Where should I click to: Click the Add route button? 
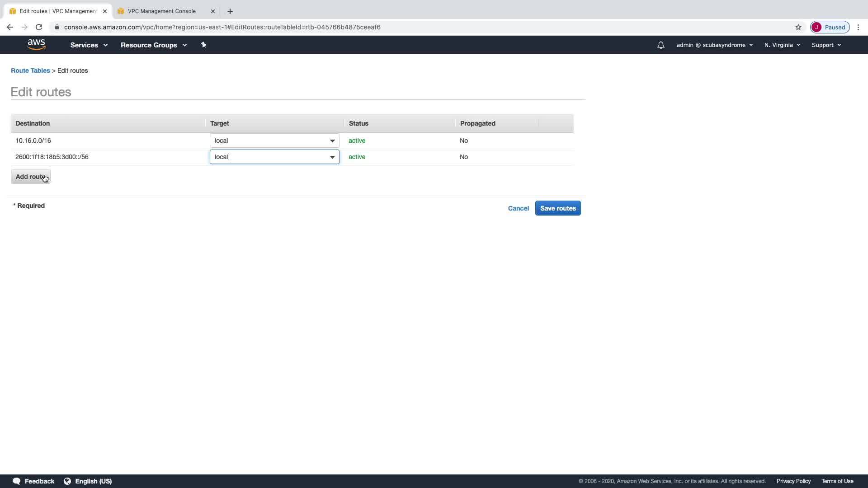30,177
